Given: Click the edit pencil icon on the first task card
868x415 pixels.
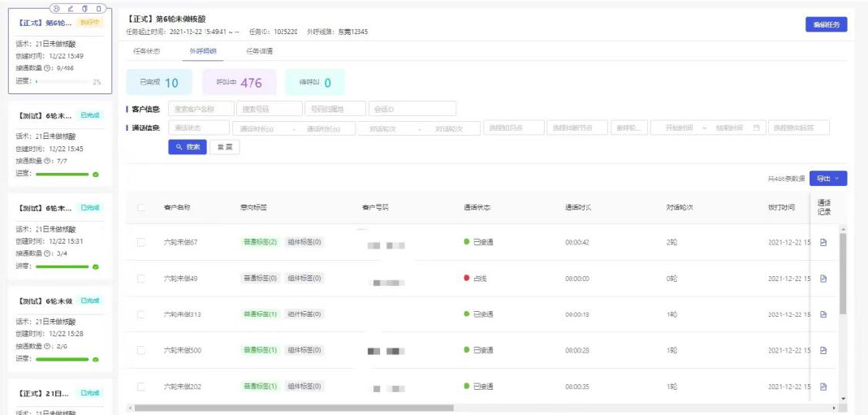Looking at the screenshot, I should coord(70,8).
